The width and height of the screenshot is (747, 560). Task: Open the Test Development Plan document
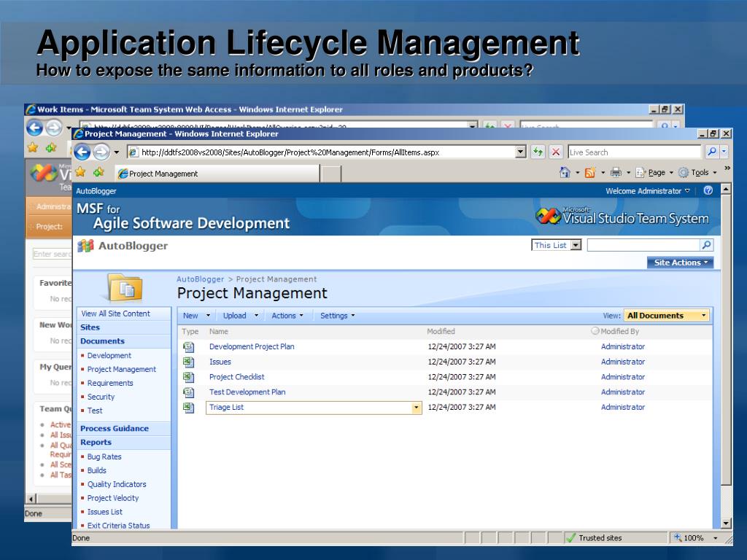click(x=247, y=392)
